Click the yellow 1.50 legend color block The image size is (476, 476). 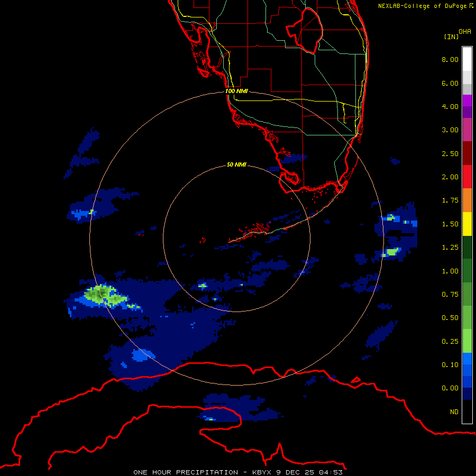click(467, 224)
